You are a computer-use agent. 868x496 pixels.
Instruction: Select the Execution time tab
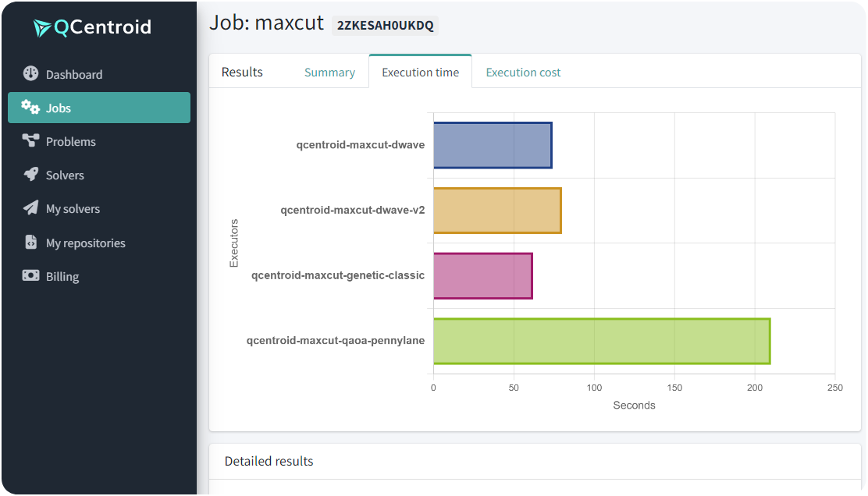pos(420,73)
